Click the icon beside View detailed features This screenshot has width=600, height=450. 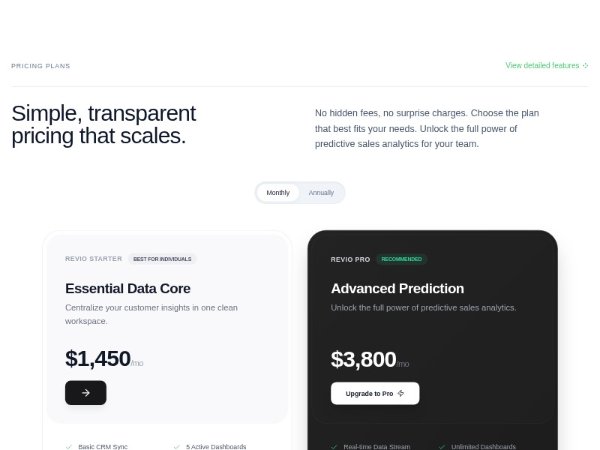[x=586, y=66]
